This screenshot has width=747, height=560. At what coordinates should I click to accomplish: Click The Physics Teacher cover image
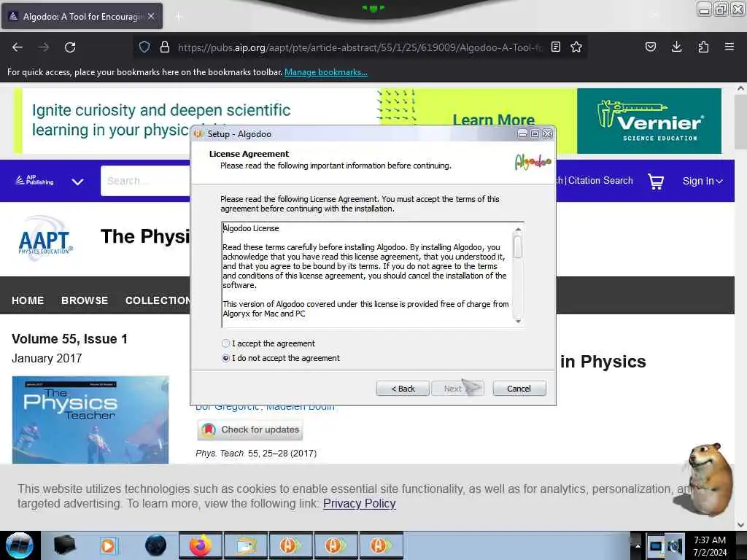tap(90, 419)
